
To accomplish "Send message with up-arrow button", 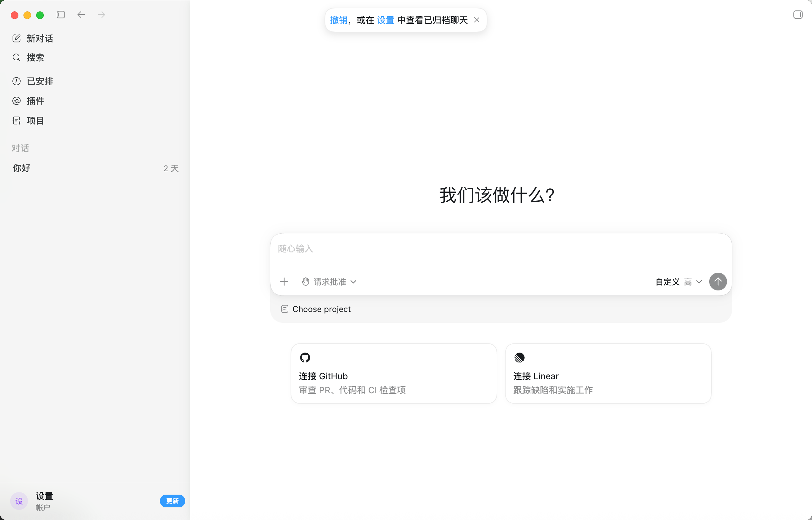I will click(x=718, y=282).
